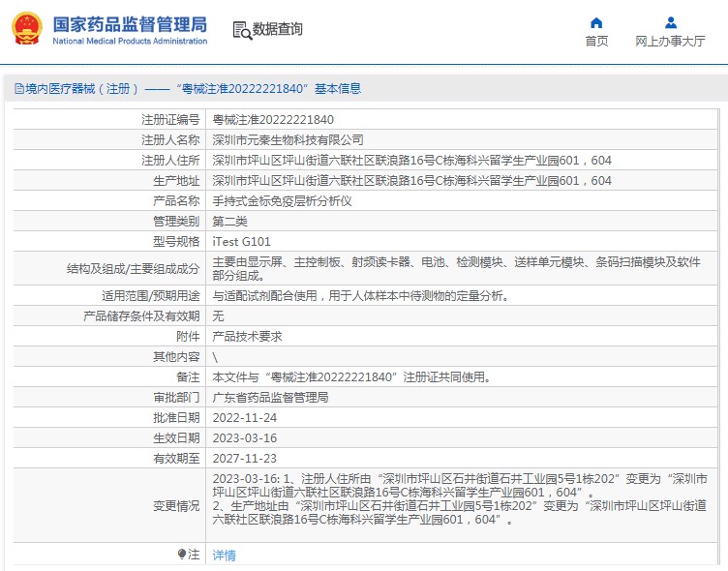
Task: Click the 型号规格 row label
Action: coord(176,241)
